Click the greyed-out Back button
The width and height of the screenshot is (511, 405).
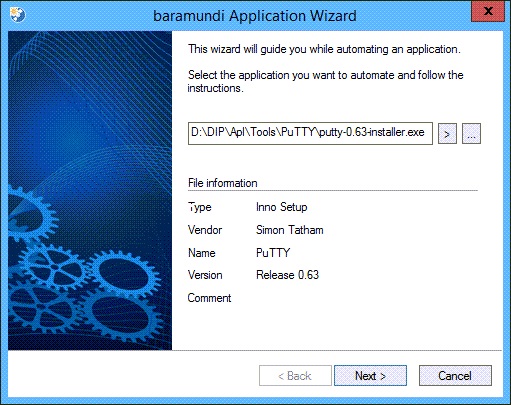(295, 376)
